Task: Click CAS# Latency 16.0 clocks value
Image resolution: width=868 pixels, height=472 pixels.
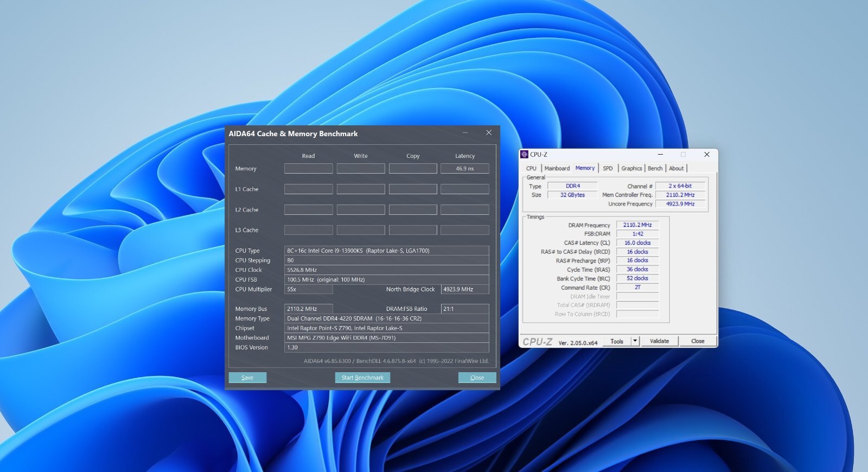Action: click(637, 243)
